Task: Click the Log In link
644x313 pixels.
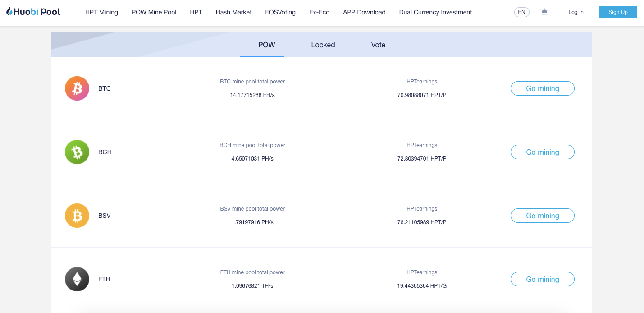Action: pos(576,12)
